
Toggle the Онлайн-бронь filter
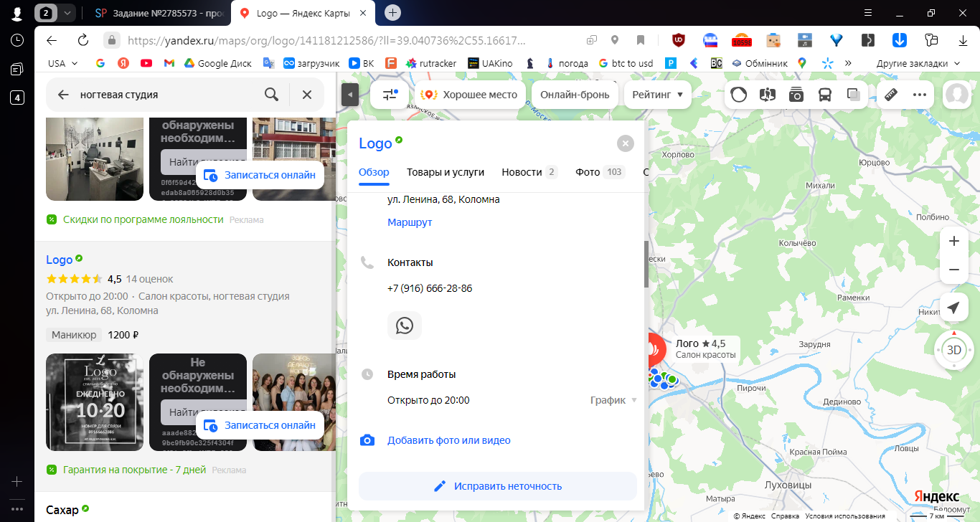575,95
